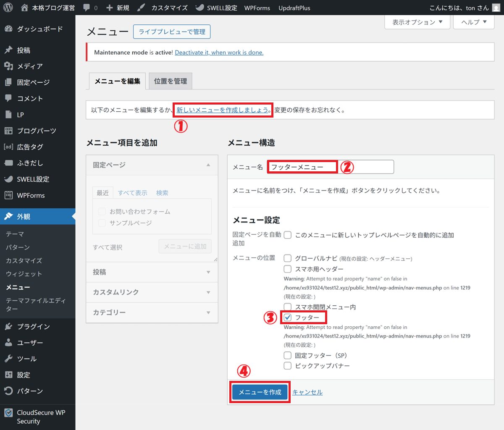
Task: Check the ピックアップバナー checkbox
Action: [288, 366]
